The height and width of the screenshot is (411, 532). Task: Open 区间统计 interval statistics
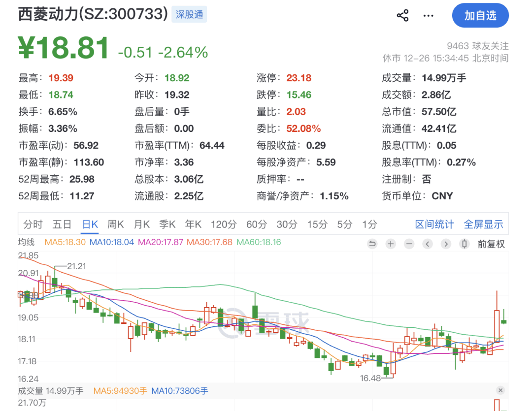point(434,224)
